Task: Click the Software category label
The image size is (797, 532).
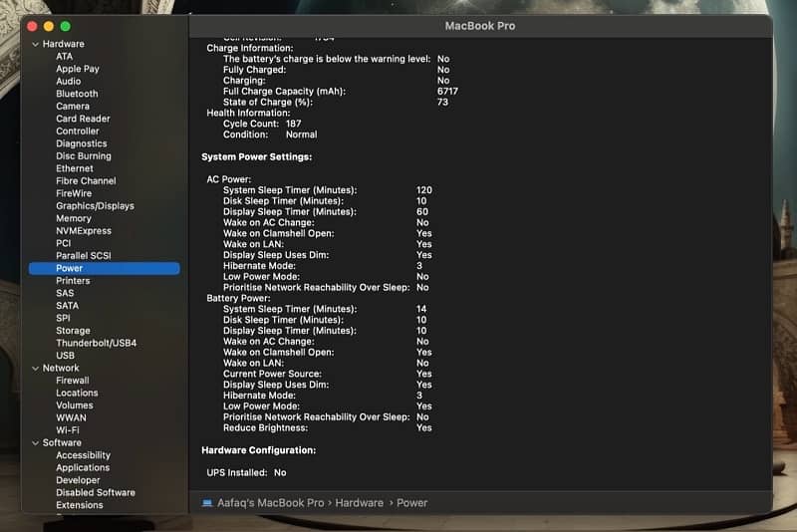Action: [62, 442]
